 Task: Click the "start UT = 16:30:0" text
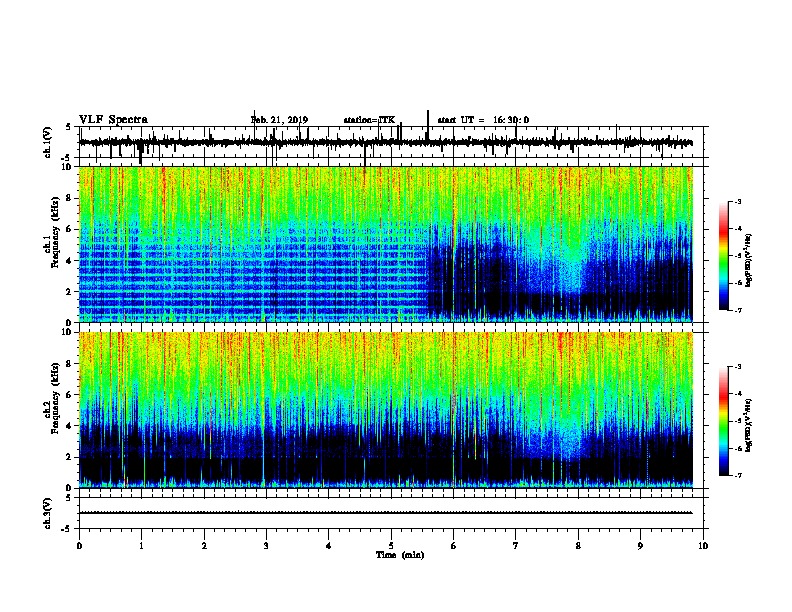(483, 120)
